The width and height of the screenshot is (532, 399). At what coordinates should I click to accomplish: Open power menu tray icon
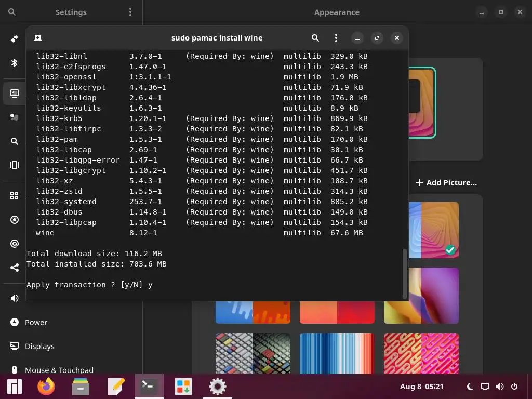click(514, 387)
